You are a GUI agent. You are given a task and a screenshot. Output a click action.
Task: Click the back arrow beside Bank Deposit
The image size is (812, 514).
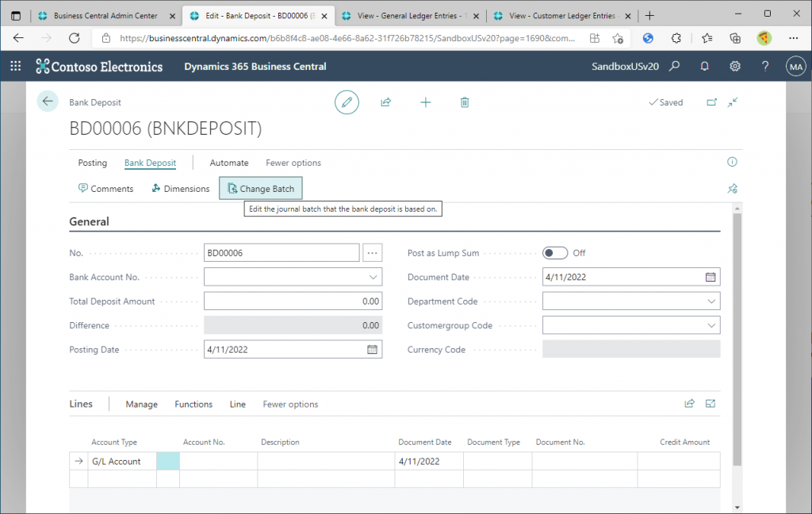click(x=48, y=102)
